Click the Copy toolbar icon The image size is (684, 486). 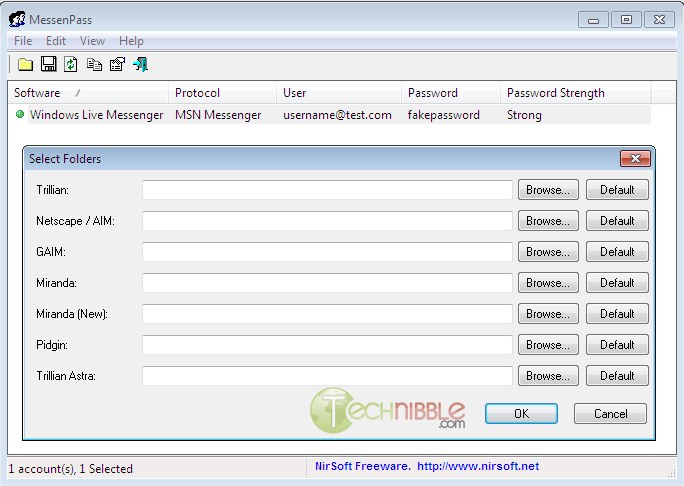click(x=94, y=65)
